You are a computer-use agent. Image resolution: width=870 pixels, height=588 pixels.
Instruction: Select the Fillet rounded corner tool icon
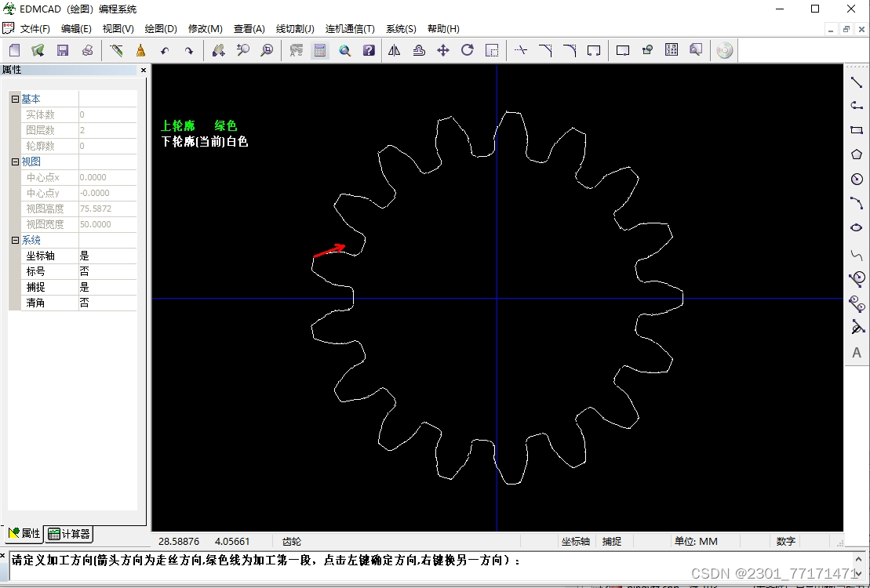pos(570,50)
